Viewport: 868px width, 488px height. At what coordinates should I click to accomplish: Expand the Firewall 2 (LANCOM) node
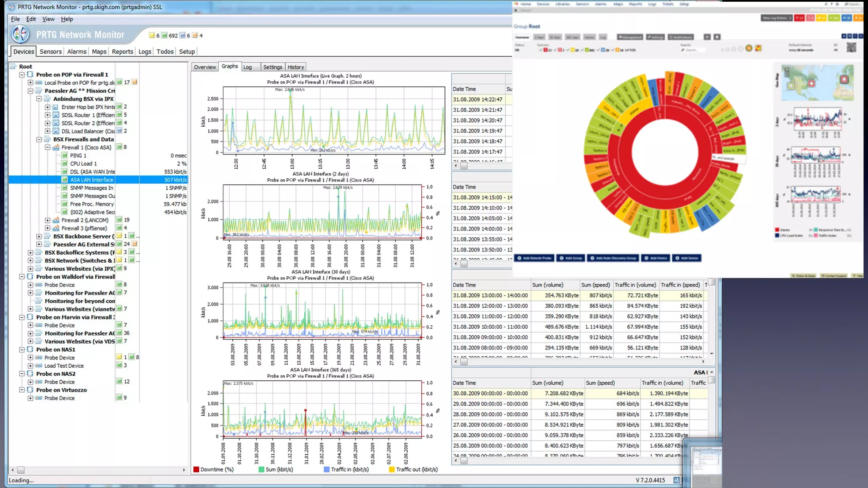(x=47, y=220)
